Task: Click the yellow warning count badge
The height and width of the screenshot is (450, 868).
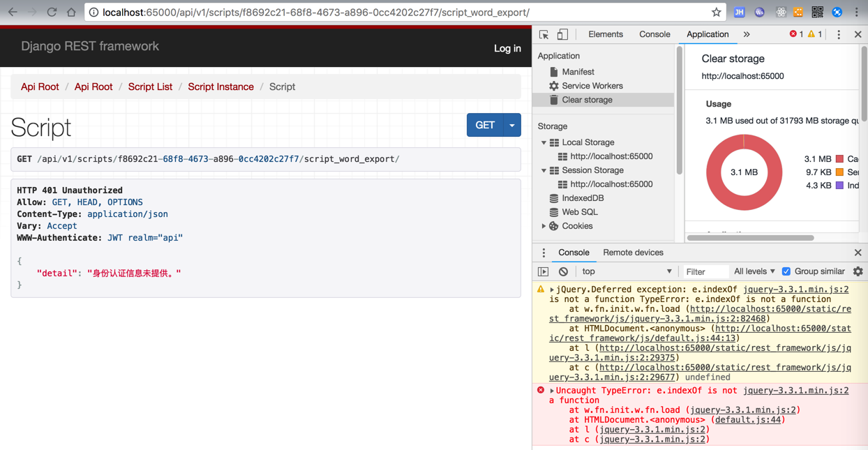Action: click(815, 34)
